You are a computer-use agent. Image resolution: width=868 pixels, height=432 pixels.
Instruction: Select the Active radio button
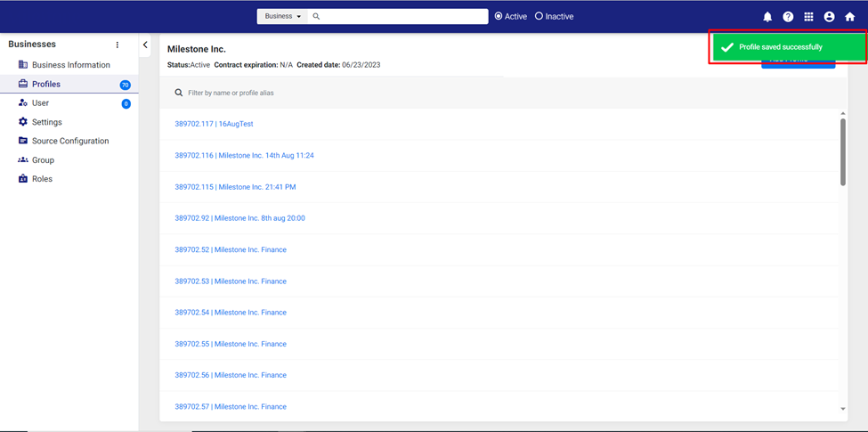(499, 16)
